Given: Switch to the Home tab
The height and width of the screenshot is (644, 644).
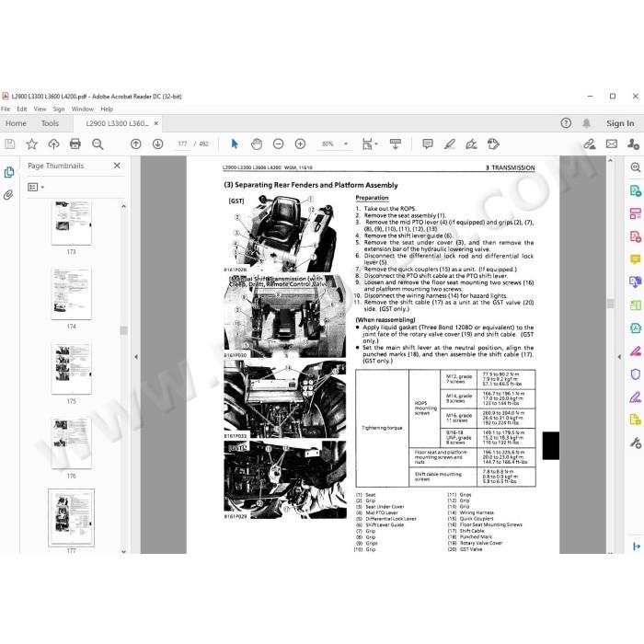Looking at the screenshot, I should pyautogui.click(x=16, y=123).
